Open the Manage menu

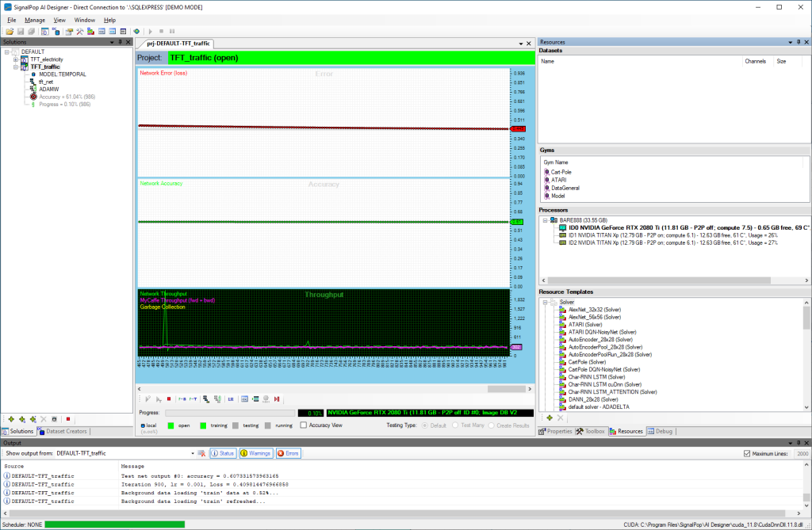pyautogui.click(x=35, y=20)
